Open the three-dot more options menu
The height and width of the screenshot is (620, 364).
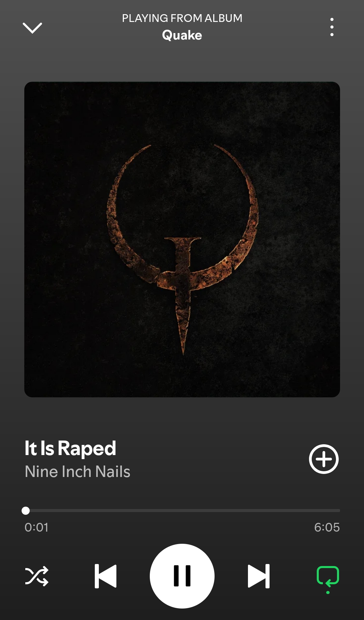point(332,27)
